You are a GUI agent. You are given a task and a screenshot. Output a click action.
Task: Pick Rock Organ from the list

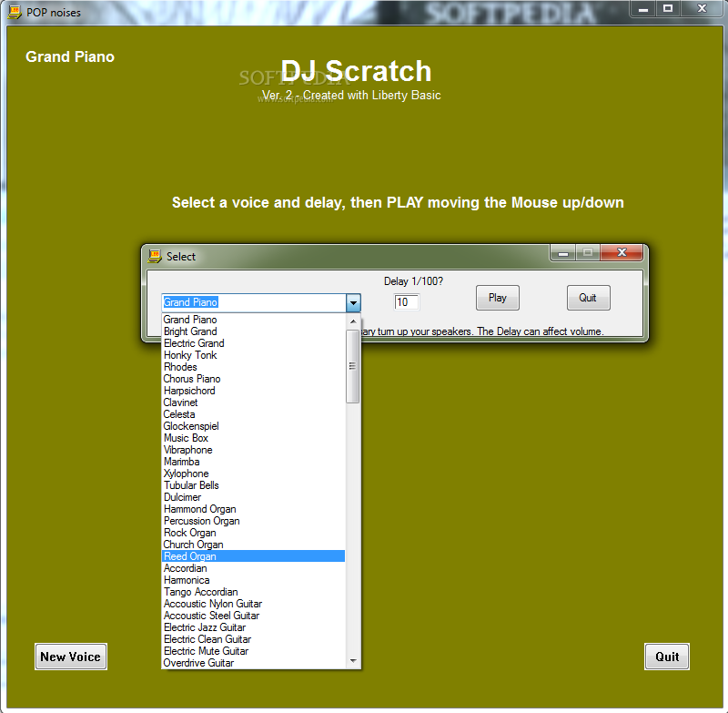254,533
